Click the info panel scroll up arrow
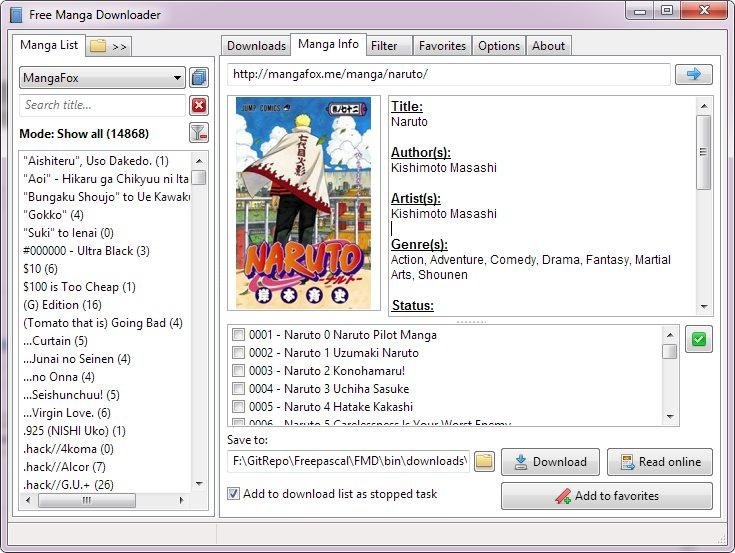735x553 pixels. point(704,106)
